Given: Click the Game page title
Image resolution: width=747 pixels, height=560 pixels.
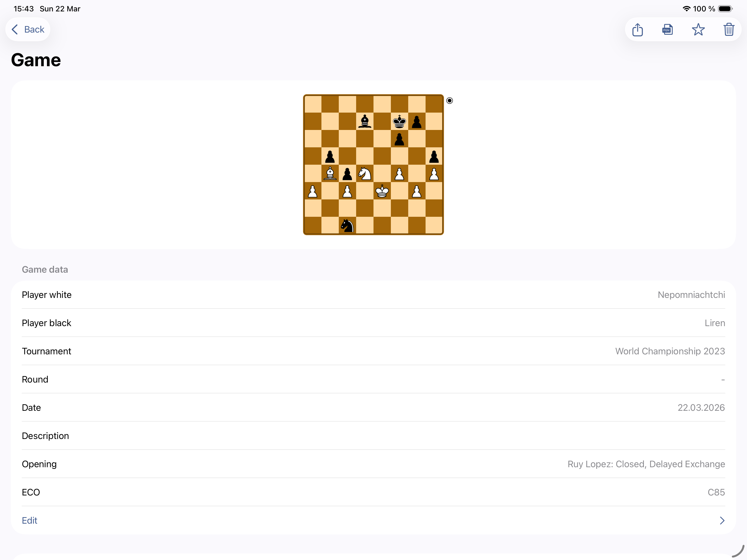Looking at the screenshot, I should 36,60.
